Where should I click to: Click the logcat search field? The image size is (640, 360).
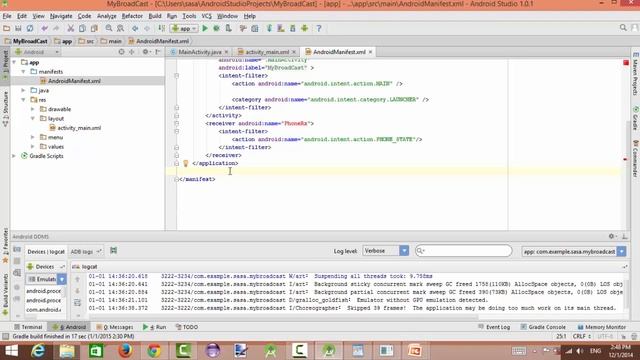(x=463, y=251)
